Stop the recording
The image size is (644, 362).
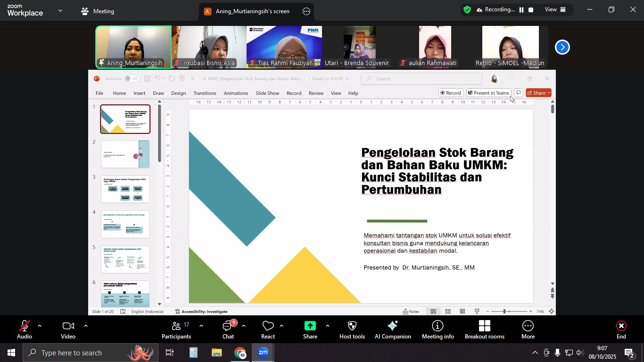(x=531, y=10)
